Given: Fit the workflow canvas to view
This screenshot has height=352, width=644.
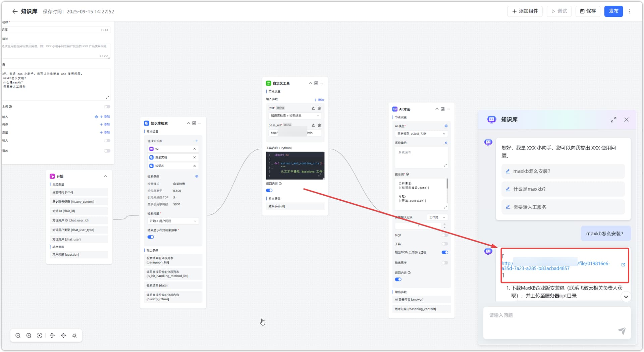Looking at the screenshot, I should point(40,336).
